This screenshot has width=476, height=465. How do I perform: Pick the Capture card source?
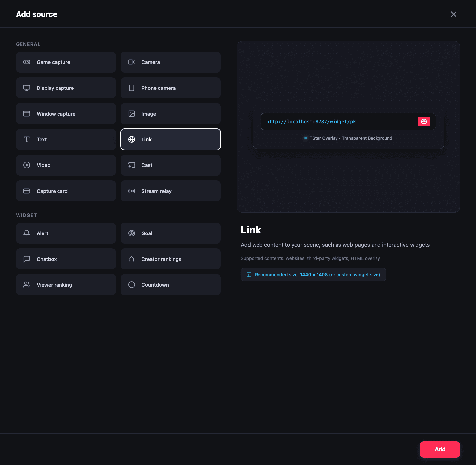click(66, 191)
